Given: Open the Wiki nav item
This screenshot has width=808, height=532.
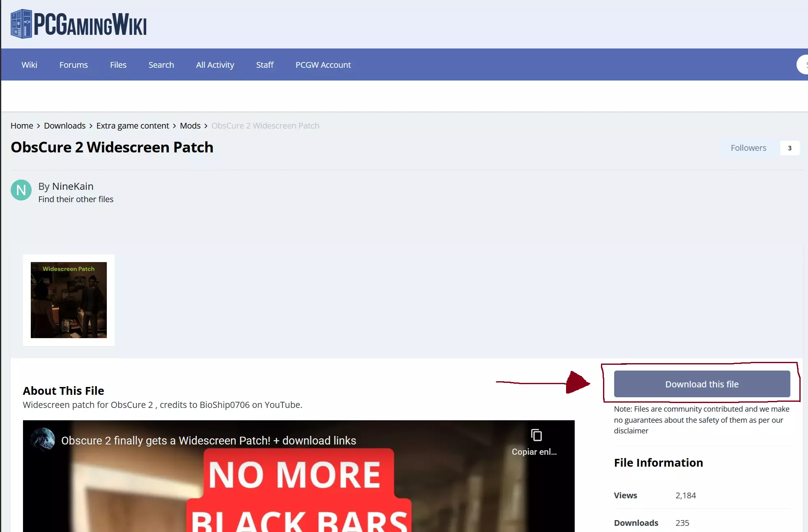Looking at the screenshot, I should [x=29, y=65].
